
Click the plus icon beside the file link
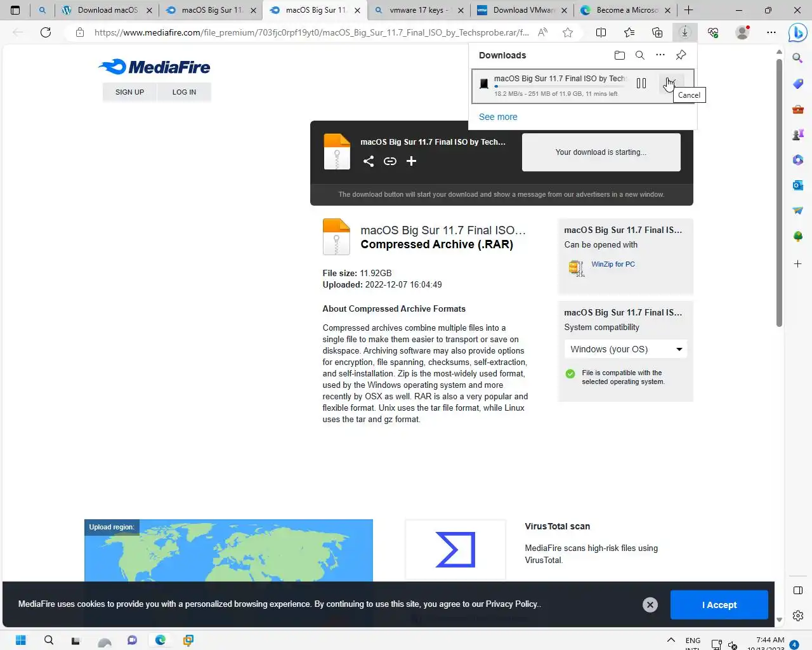[x=411, y=161]
